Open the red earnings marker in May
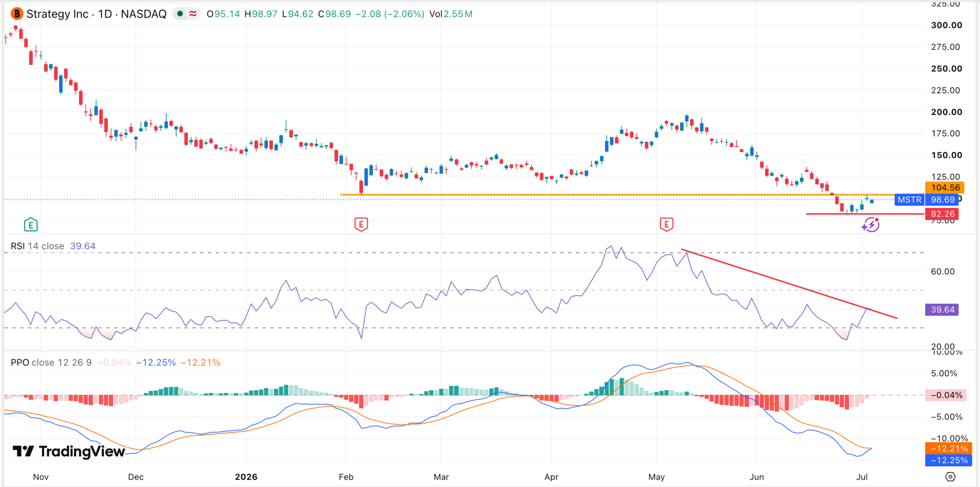Viewport: 980px width, 487px height. [666, 224]
